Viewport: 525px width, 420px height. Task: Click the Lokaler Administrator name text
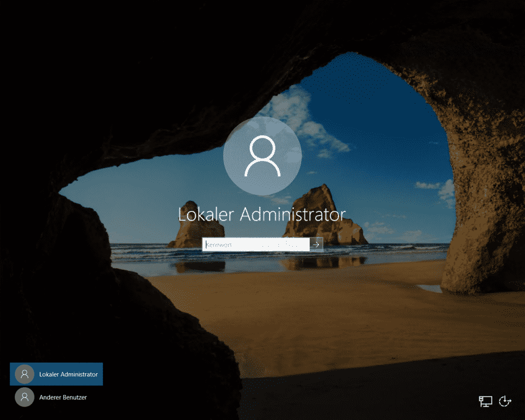coord(262,214)
